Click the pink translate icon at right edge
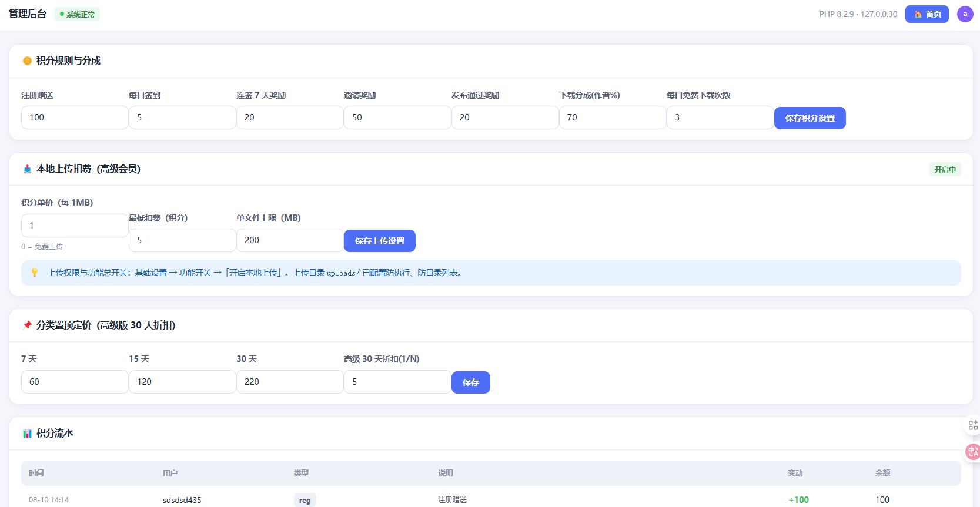This screenshot has width=980, height=507. tap(973, 451)
